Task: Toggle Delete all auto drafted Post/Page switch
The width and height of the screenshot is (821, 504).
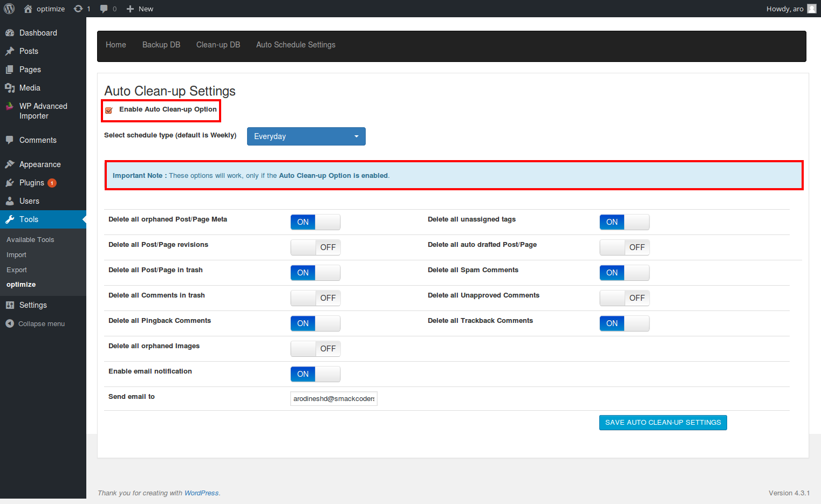Action: [x=625, y=247]
